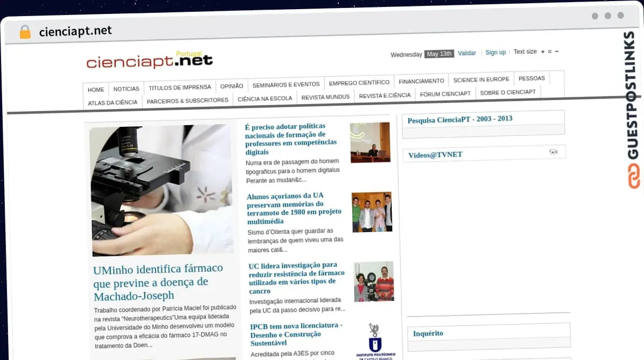The width and height of the screenshot is (644, 360).
Task: Open the HOME menu item
Action: [96, 90]
